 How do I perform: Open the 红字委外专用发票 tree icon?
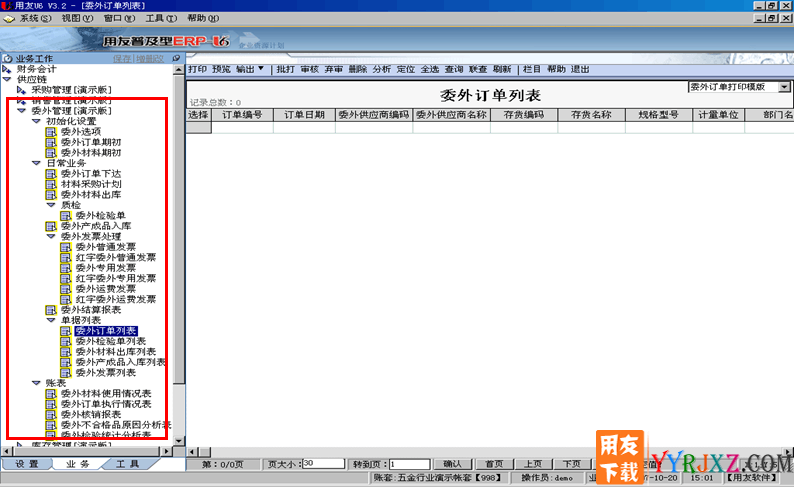[66, 278]
